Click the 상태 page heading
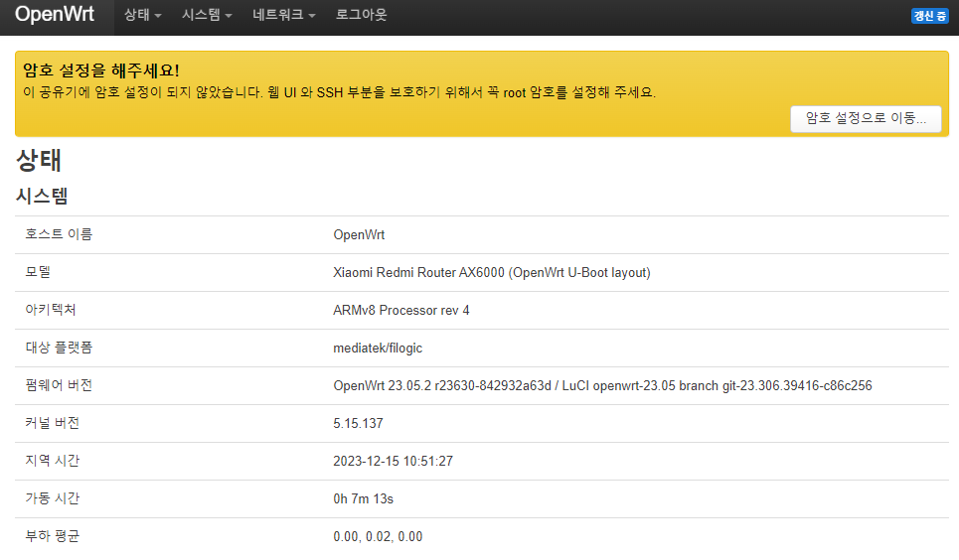959x560 pixels. point(38,160)
